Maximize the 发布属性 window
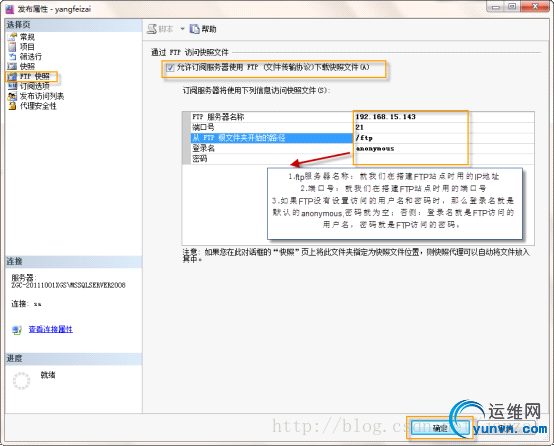Screen dimensions: 554x446 click(x=512, y=7)
